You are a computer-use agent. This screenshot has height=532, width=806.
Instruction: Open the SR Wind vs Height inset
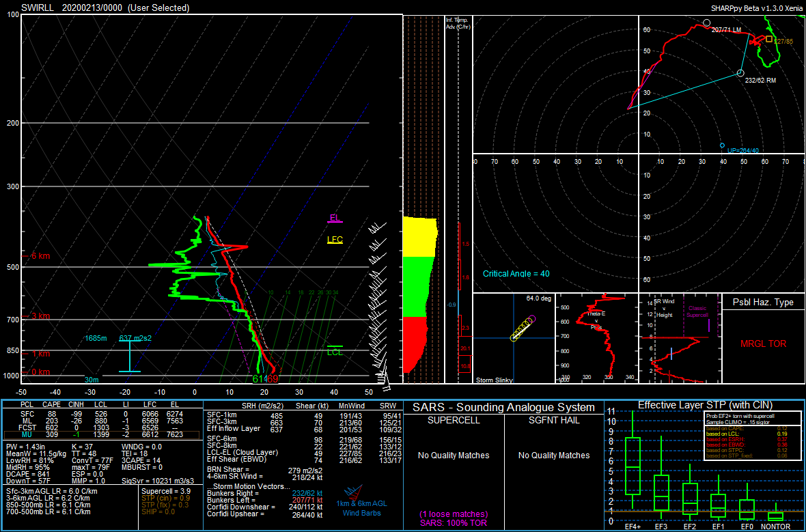tap(680, 338)
